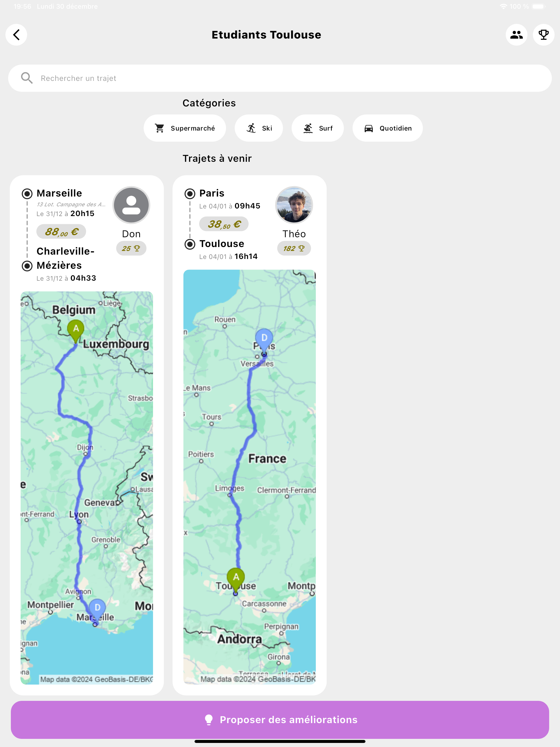This screenshot has width=560, height=747.
Task: Click Proposer des améliorations button
Action: [x=280, y=720]
